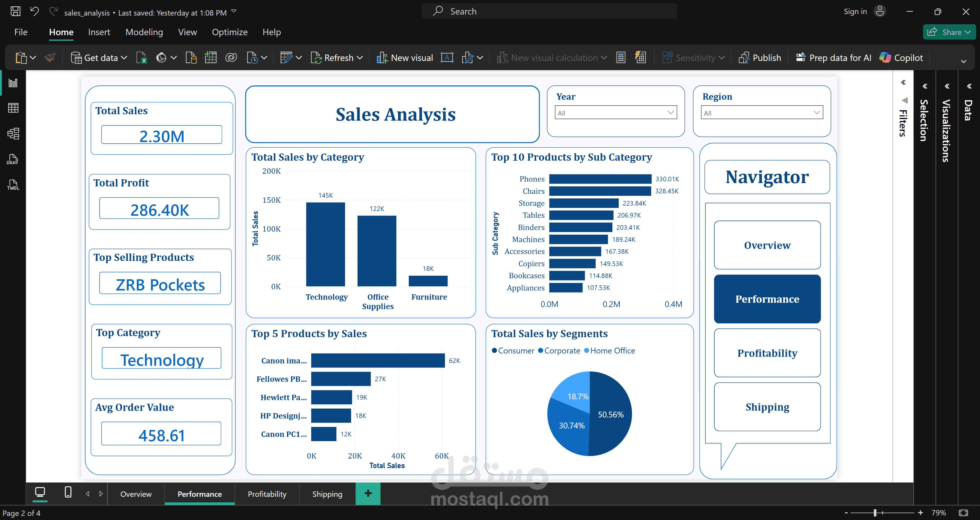Click the zoom in plus button
This screenshot has height=520, width=980.
pos(920,513)
